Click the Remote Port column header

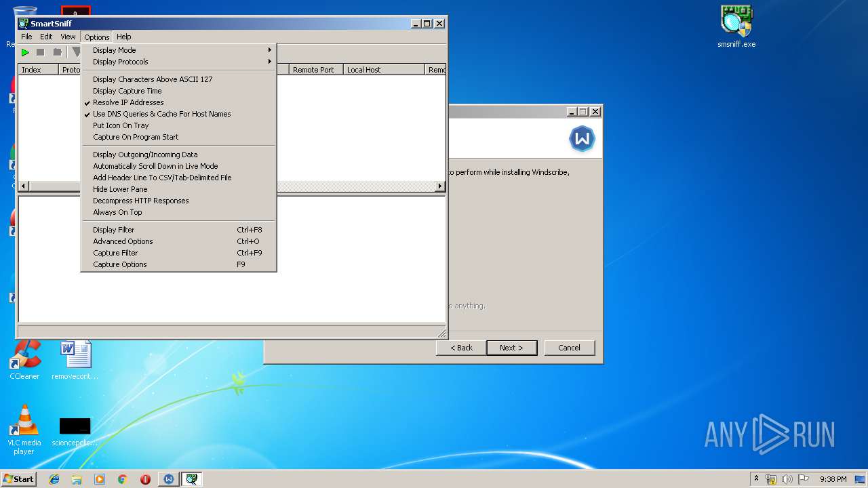tap(316, 70)
